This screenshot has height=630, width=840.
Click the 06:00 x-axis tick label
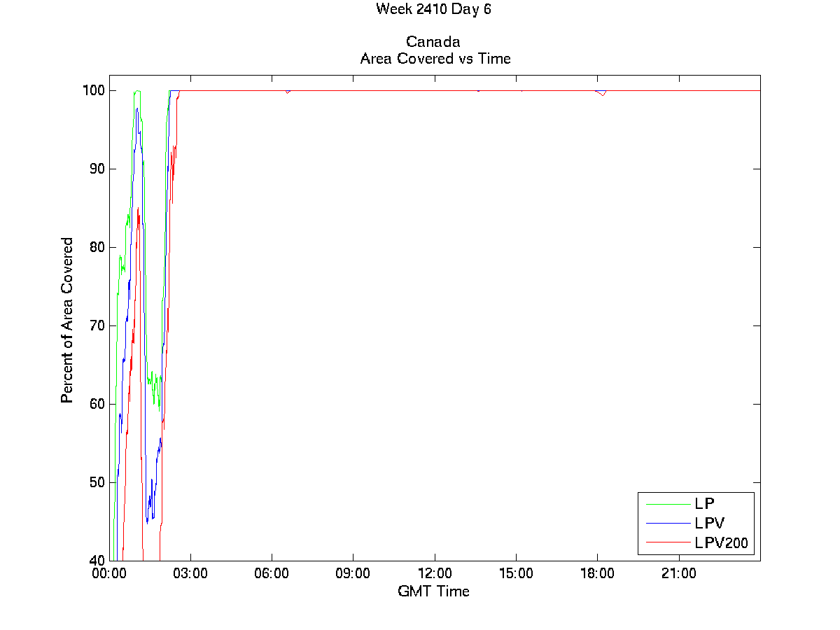(x=272, y=574)
